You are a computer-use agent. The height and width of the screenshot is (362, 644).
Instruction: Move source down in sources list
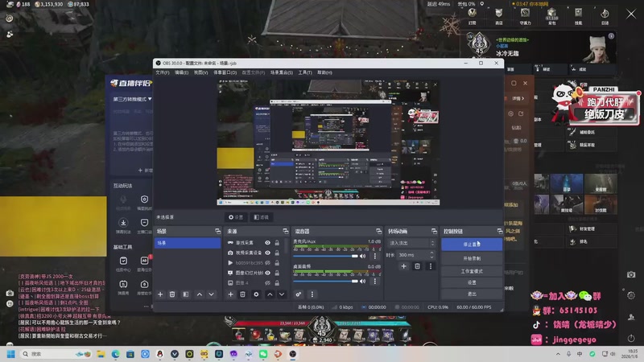point(282,294)
